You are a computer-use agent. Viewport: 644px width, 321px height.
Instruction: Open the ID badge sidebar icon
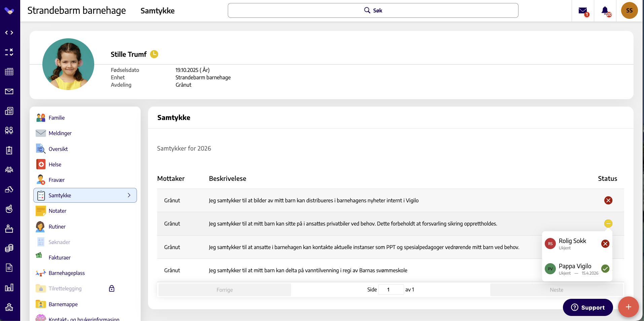click(x=9, y=150)
